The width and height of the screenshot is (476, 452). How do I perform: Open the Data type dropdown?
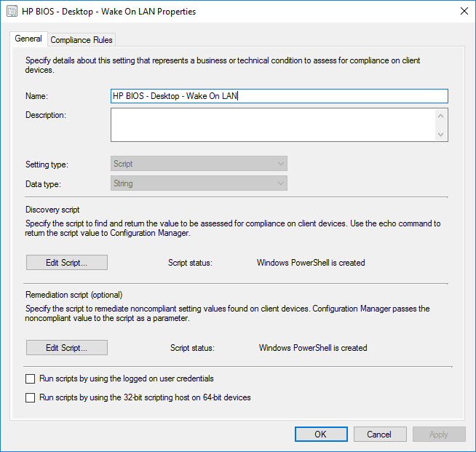coord(199,183)
